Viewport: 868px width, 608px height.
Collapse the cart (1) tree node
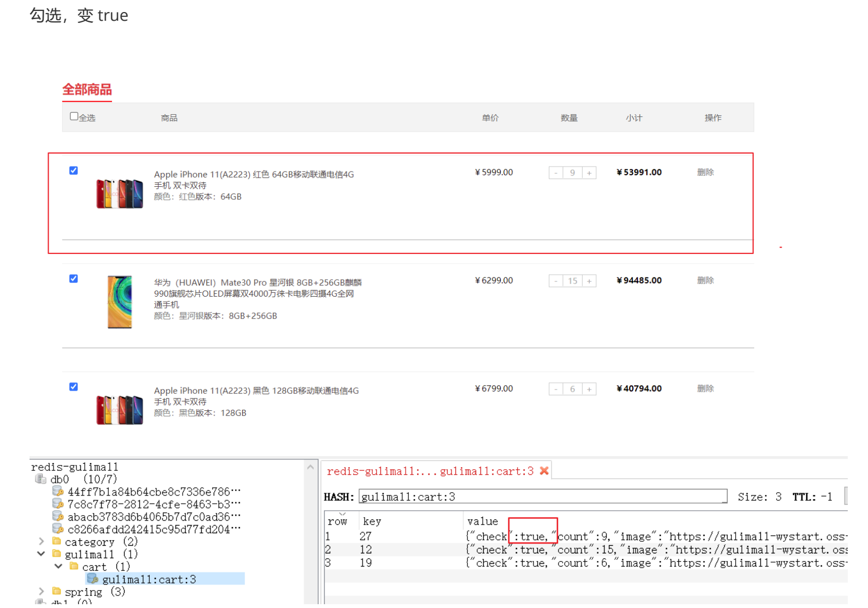(x=58, y=566)
